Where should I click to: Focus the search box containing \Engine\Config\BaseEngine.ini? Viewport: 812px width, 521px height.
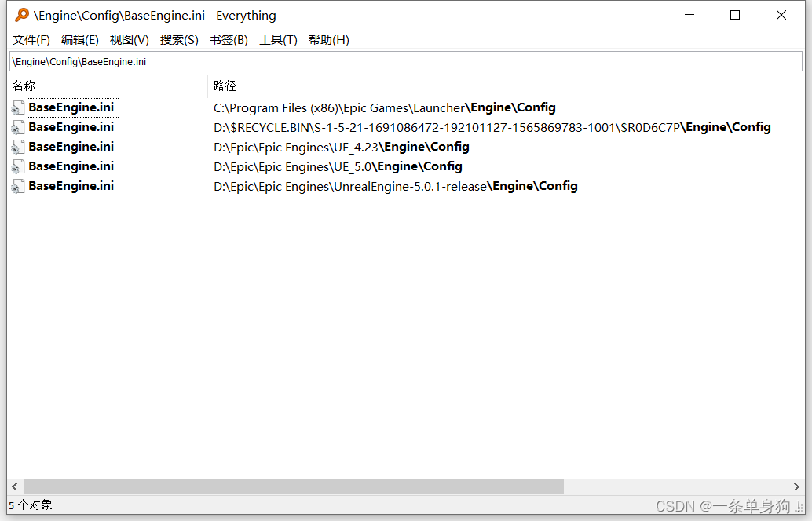click(x=406, y=61)
